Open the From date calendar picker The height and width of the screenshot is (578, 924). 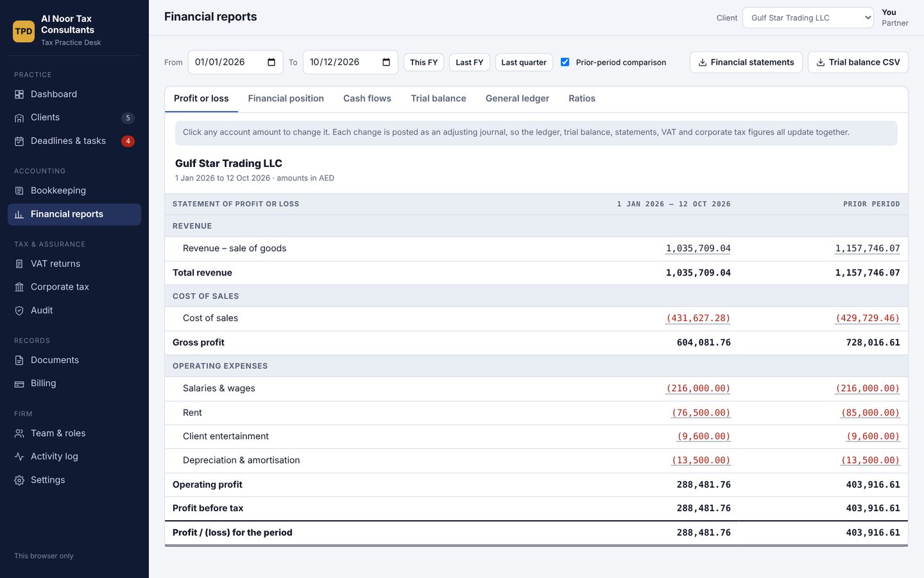(271, 62)
